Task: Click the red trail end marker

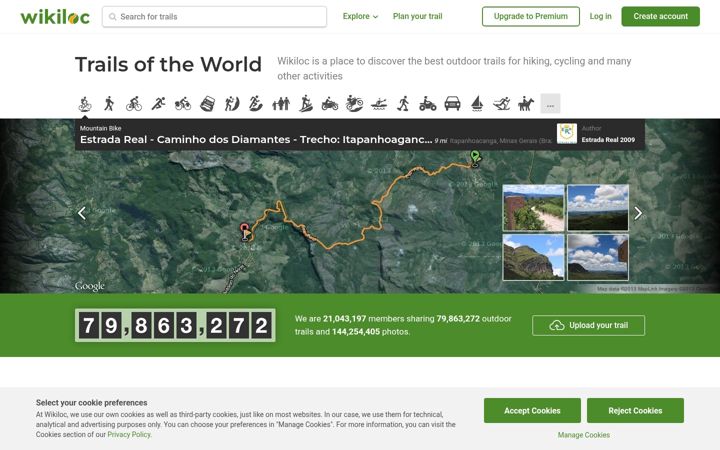Action: (245, 232)
